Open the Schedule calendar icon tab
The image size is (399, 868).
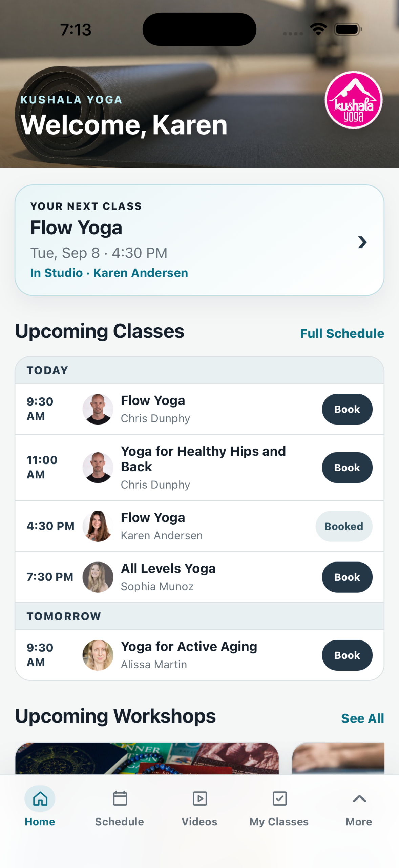coord(120,798)
